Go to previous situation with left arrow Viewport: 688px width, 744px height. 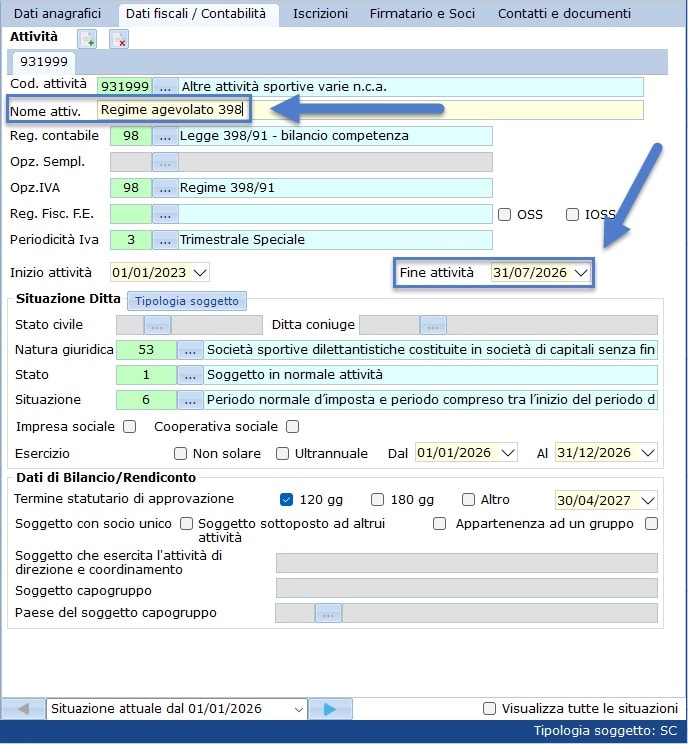click(24, 709)
